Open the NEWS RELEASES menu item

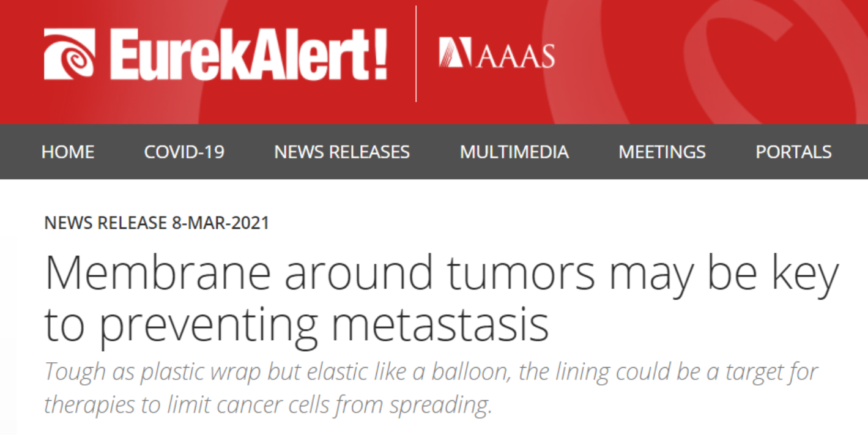[x=342, y=152]
